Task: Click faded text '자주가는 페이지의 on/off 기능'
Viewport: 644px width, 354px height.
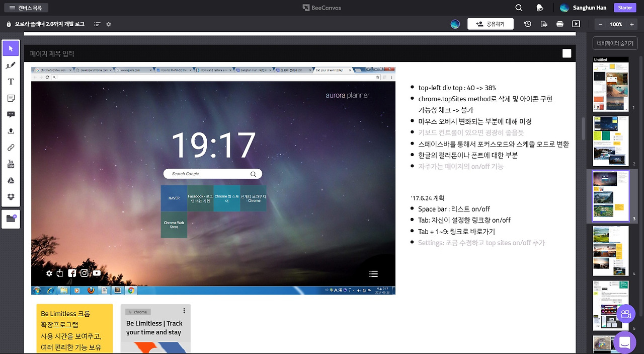Action: click(x=461, y=166)
